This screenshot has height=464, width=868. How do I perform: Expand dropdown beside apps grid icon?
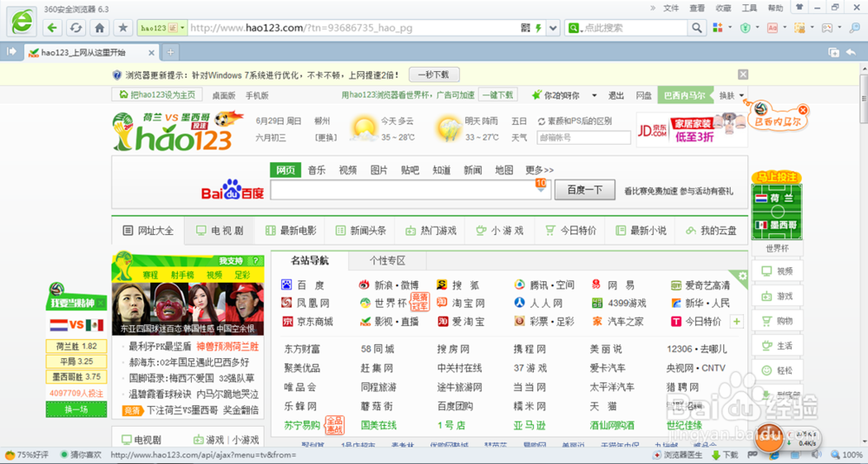(730, 28)
